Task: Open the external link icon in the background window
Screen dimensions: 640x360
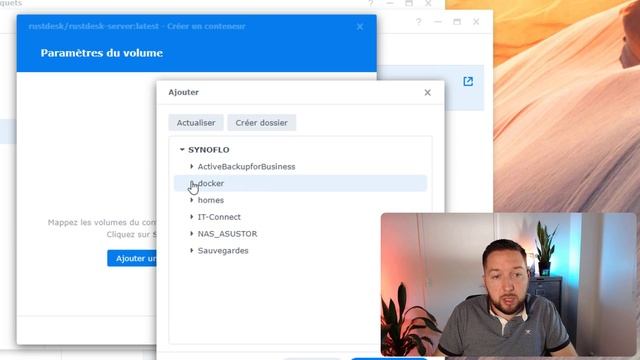Action: 468,81
